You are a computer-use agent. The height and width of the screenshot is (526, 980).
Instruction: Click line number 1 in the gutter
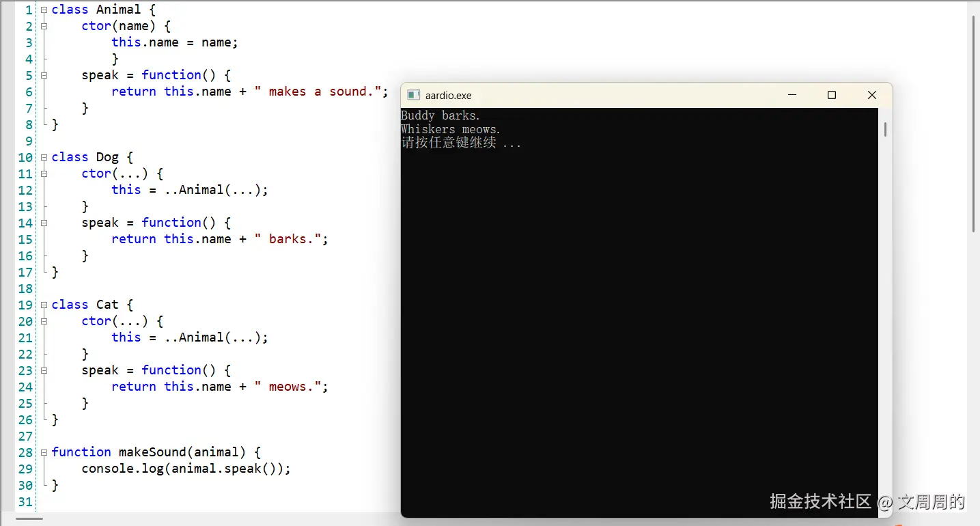(29, 10)
